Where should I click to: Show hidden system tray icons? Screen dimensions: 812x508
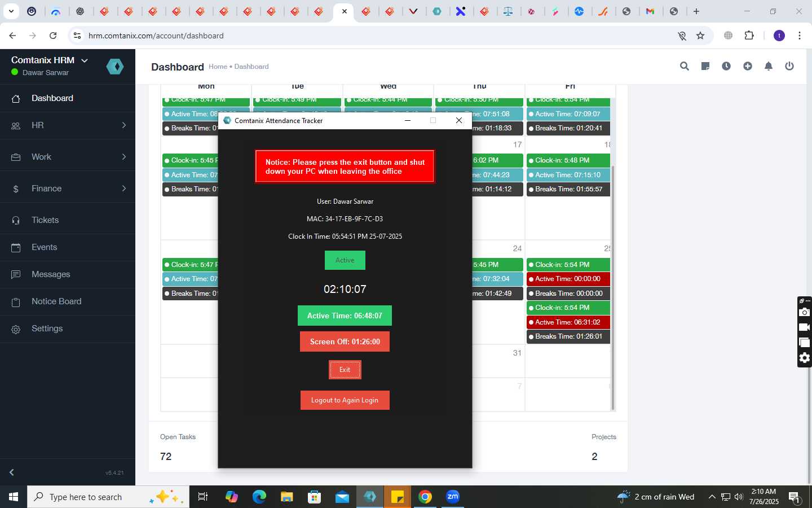click(712, 497)
